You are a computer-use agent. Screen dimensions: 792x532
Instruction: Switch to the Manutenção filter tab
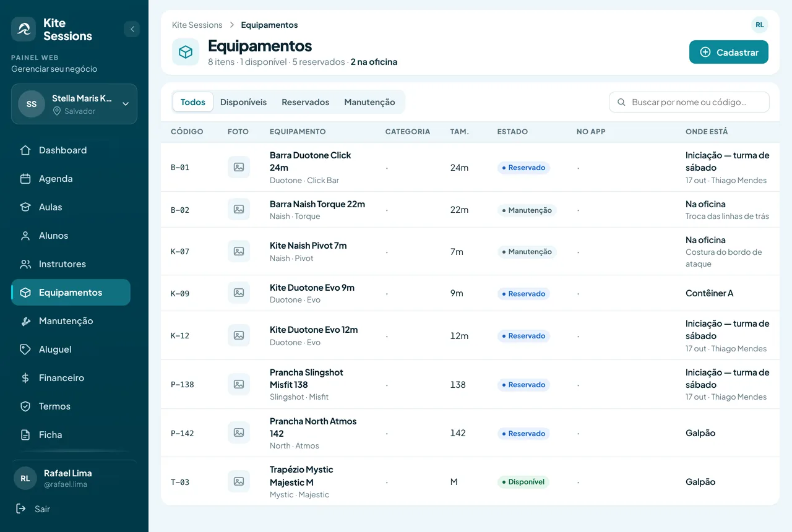coord(369,102)
